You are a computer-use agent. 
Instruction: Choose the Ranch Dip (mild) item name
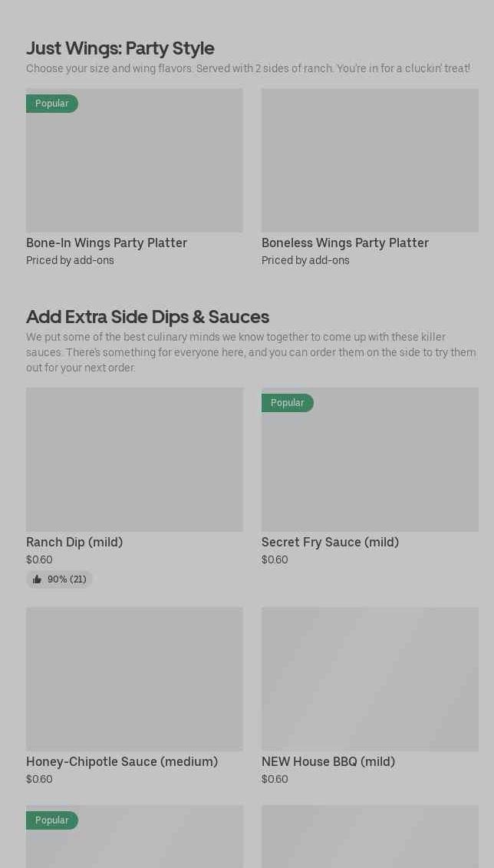coord(74,542)
